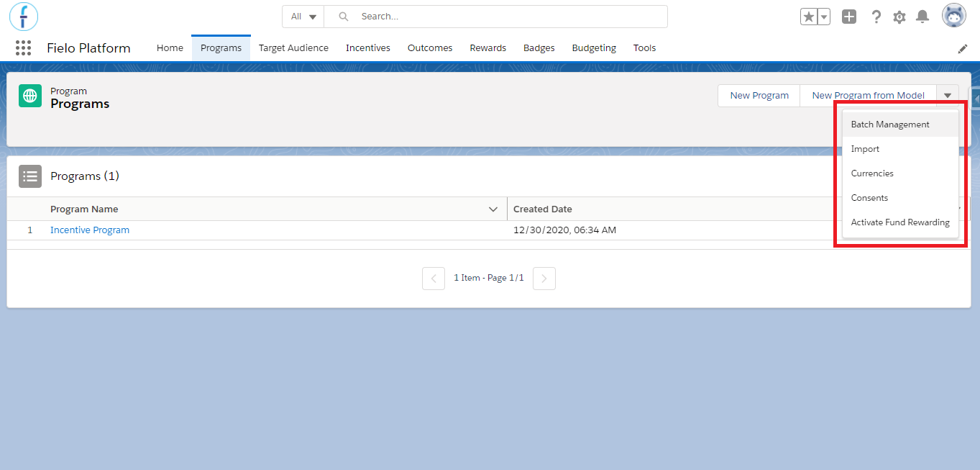Click the Fielo logo icon

pos(24,16)
